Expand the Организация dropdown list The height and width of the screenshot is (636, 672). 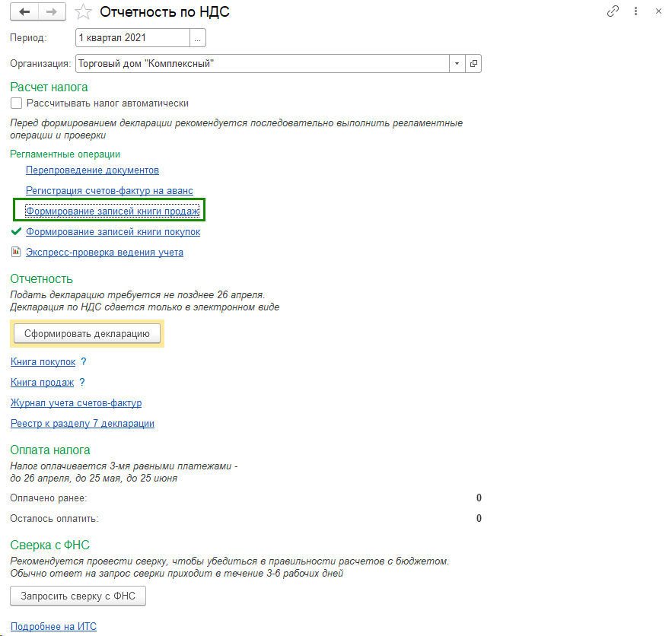coord(457,64)
